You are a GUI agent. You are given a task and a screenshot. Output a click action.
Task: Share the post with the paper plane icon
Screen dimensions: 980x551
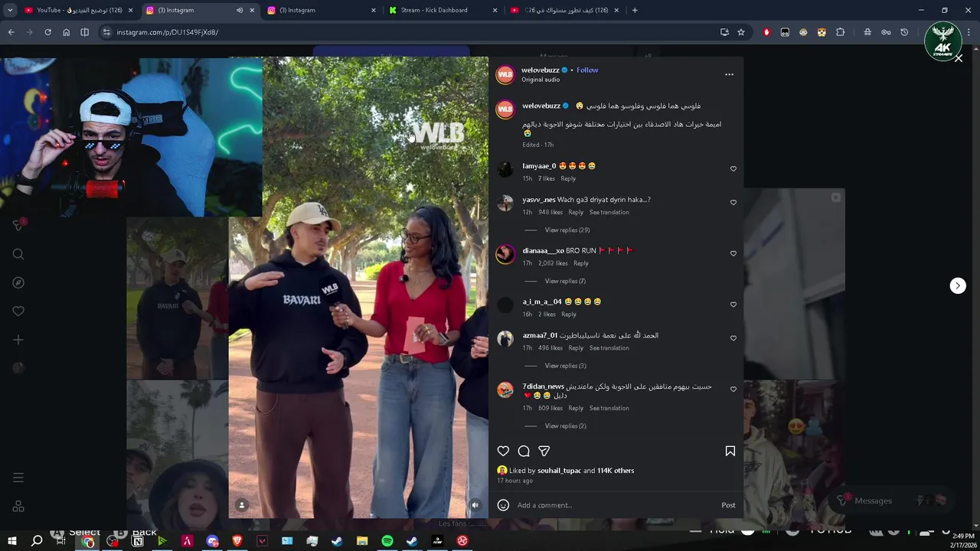point(544,451)
